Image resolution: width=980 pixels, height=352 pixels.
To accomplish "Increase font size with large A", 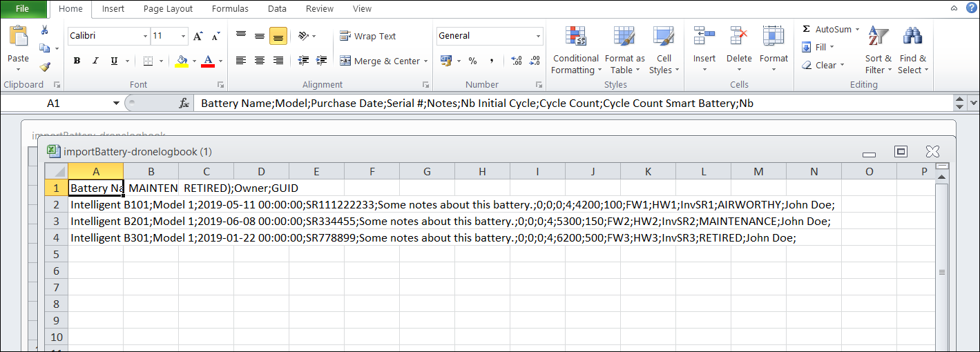I will coord(198,36).
